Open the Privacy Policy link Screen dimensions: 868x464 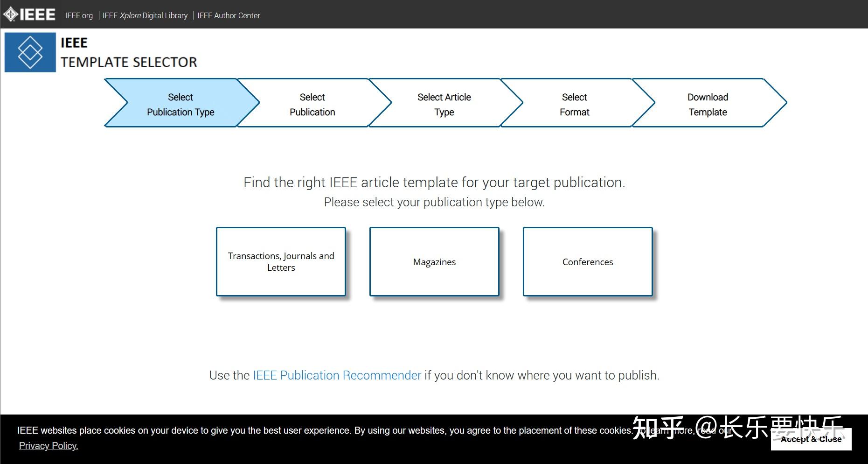point(49,446)
